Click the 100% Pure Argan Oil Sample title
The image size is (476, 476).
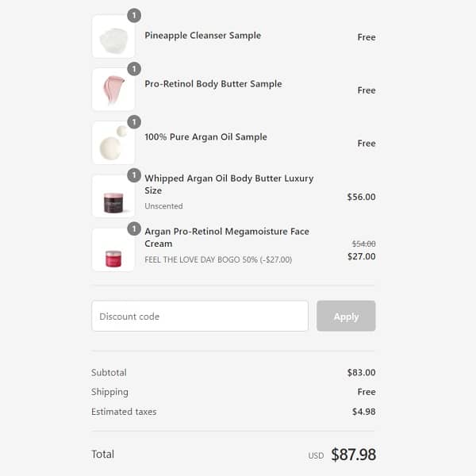205,137
